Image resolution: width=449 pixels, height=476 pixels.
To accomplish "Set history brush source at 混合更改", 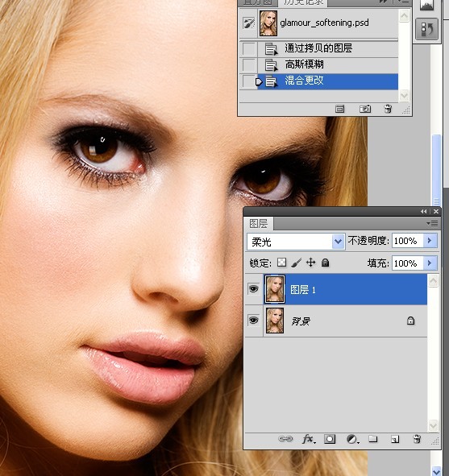I will 249,81.
